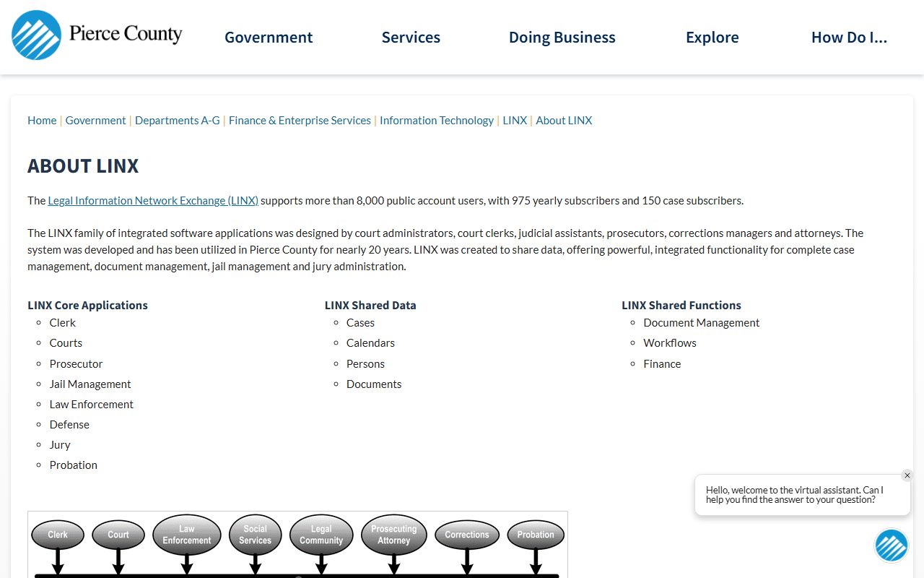This screenshot has width=924, height=578.
Task: Click the Jury list item
Action: tap(60, 445)
